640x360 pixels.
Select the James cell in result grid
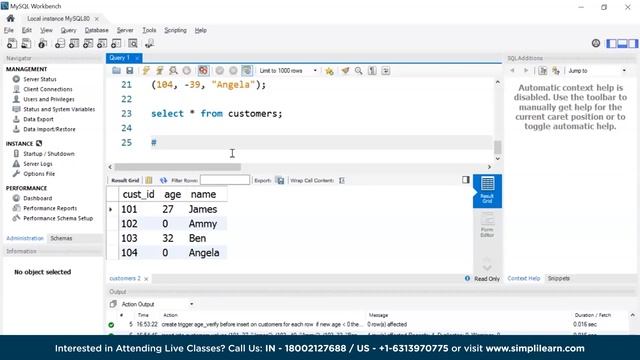203,209
